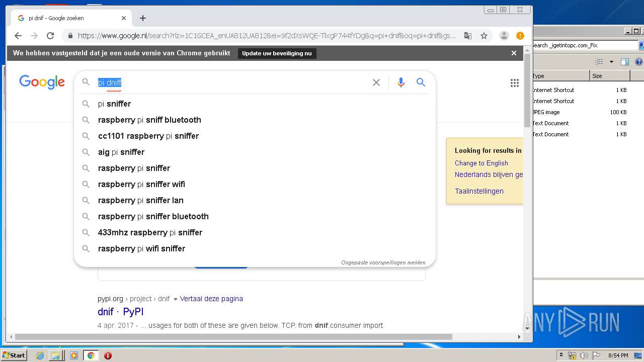Image resolution: width=644 pixels, height=362 pixels.
Task: Sort Explorer files by Type column
Action: (560, 76)
